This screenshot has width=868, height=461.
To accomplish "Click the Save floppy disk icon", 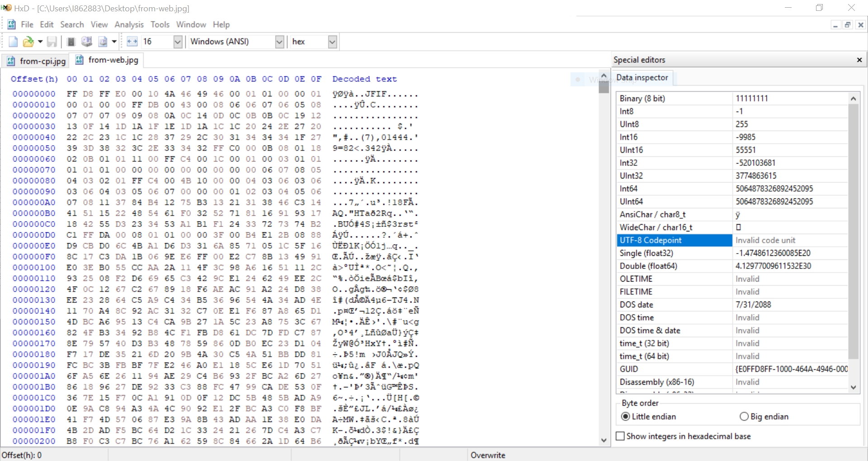I will tap(52, 42).
